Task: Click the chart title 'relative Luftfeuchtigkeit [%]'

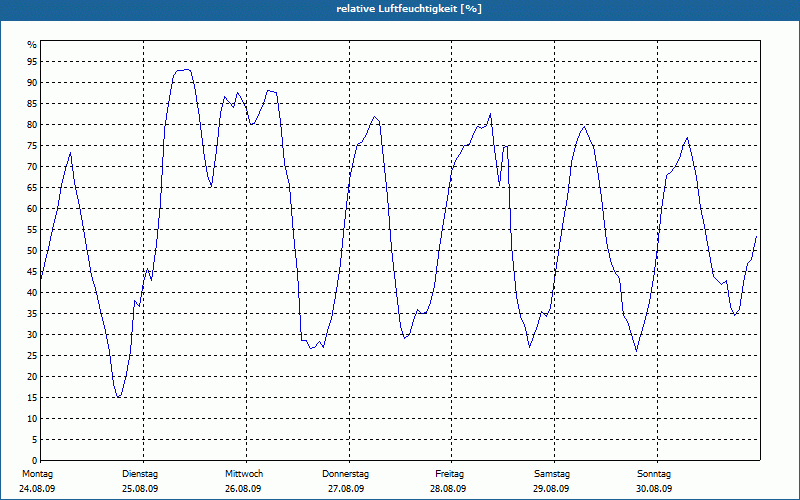Action: 409,9
